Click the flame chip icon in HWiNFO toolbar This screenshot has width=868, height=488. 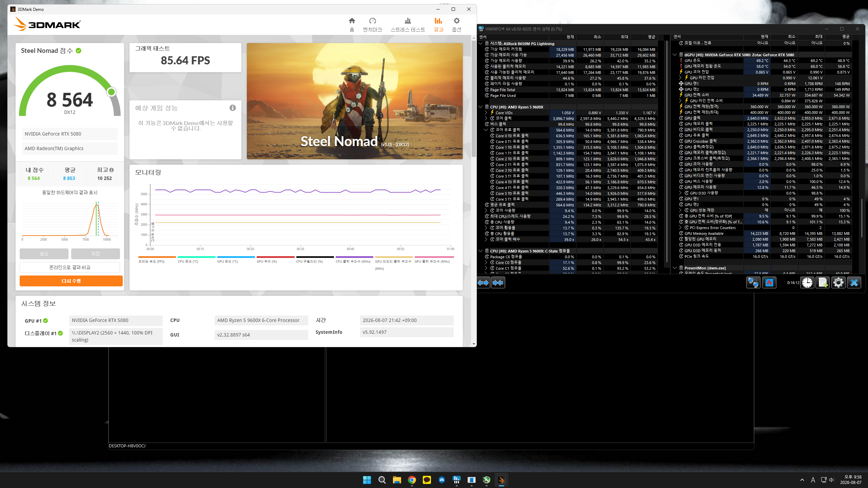(x=769, y=283)
